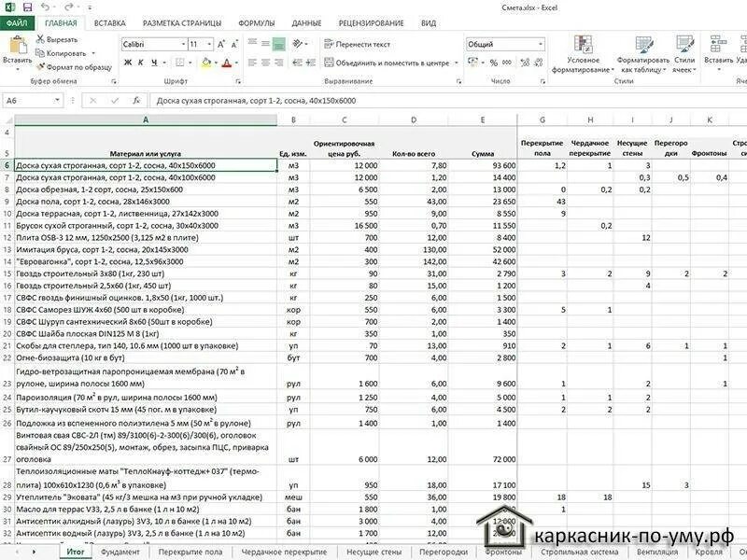Screen dimensions: 747x560
Task: Switch to the РЕЦЕНЗИРОВАНИЕ tab
Action: tap(371, 22)
